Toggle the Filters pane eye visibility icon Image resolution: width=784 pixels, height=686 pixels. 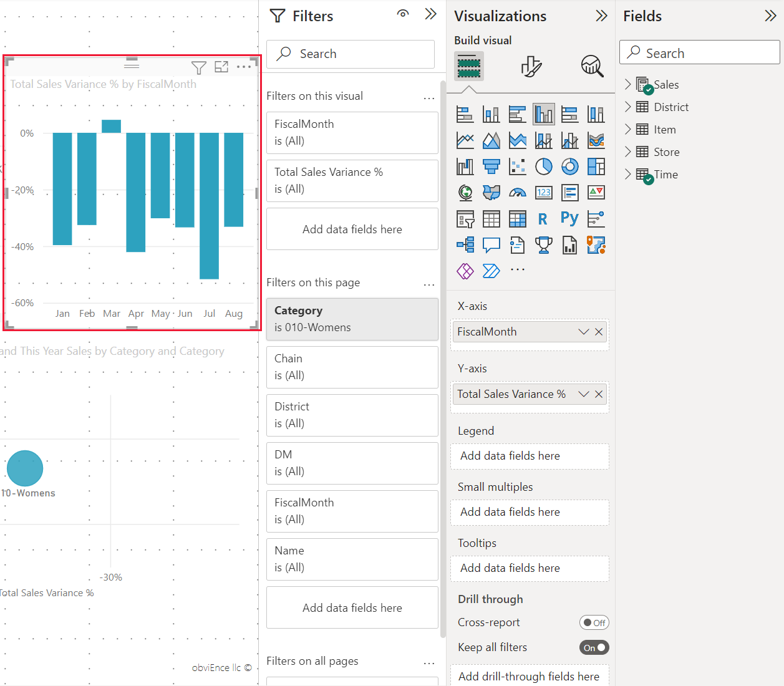tap(403, 14)
